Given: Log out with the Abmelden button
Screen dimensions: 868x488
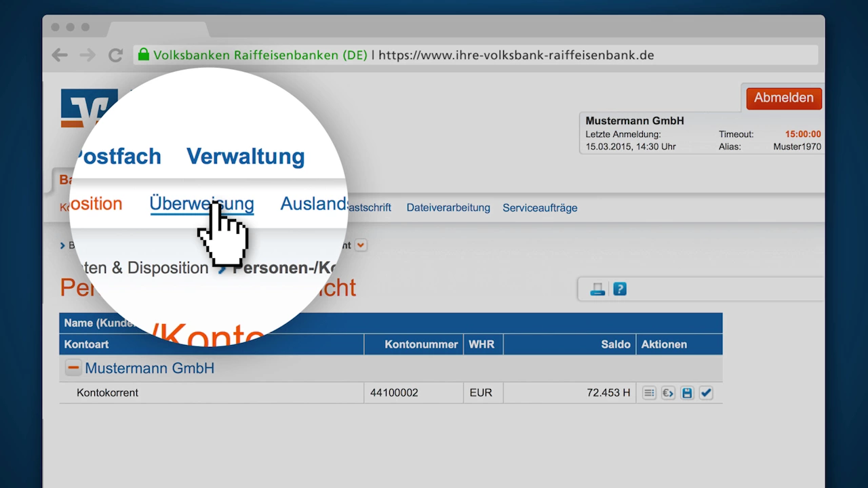Looking at the screenshot, I should point(784,98).
